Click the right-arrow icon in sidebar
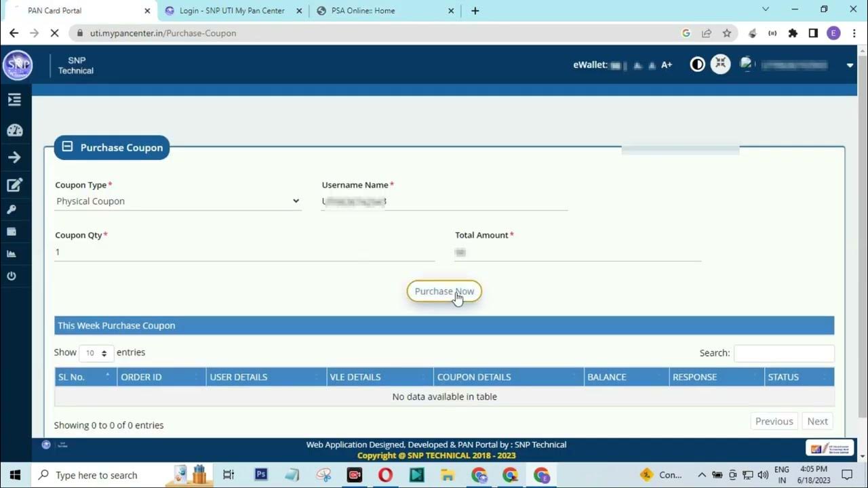The image size is (868, 488). point(14,157)
